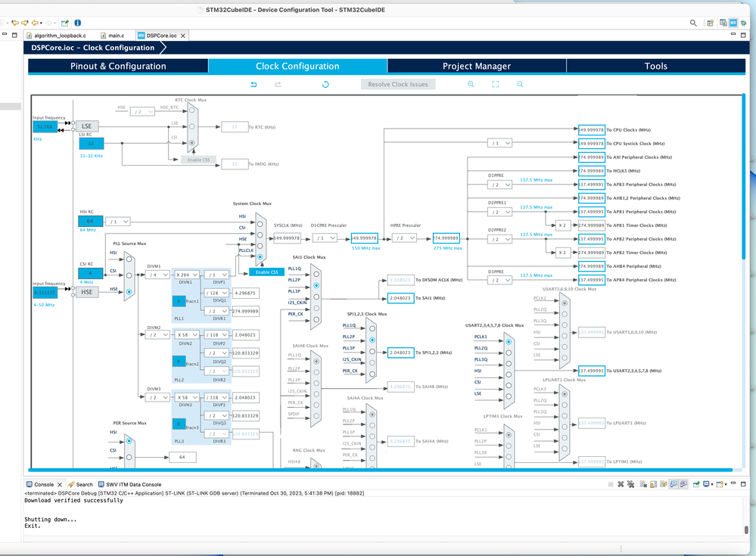Switch to the Project Manager tab
The width and height of the screenshot is (756, 556).
[x=476, y=66]
